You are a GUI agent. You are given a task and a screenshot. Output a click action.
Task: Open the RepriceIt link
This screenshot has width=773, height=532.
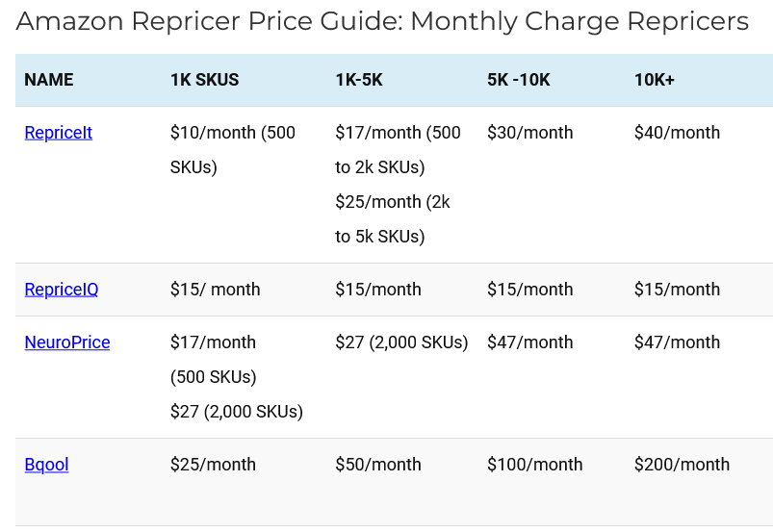58,133
